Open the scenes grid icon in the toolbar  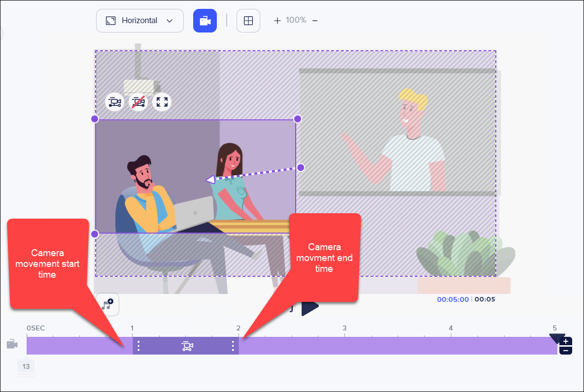point(248,20)
